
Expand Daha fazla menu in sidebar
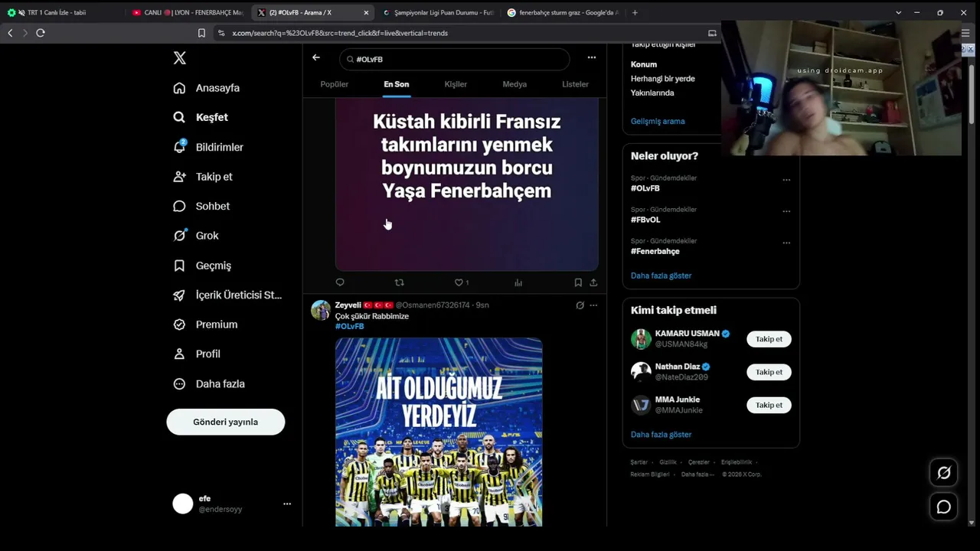tap(209, 384)
